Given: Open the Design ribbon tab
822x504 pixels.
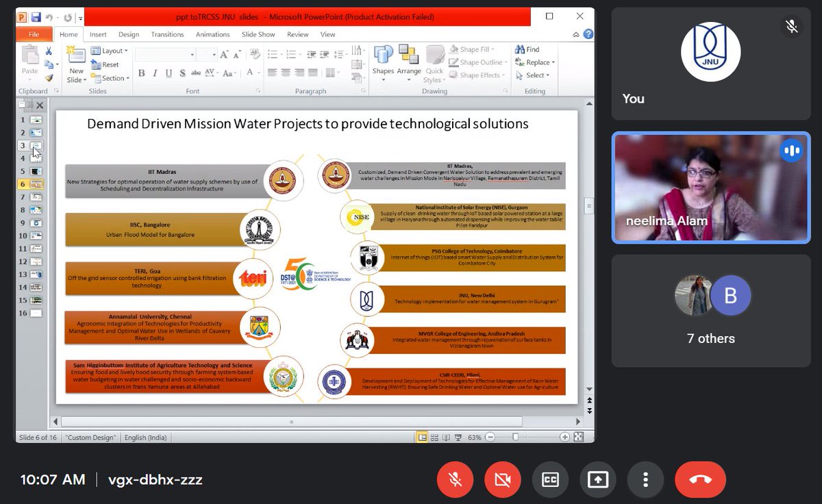Looking at the screenshot, I should tap(129, 34).
